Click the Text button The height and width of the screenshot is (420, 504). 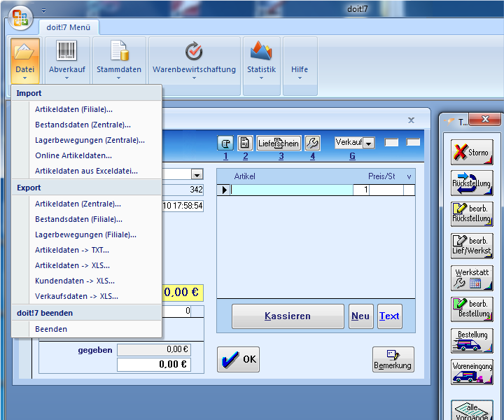coord(389,316)
